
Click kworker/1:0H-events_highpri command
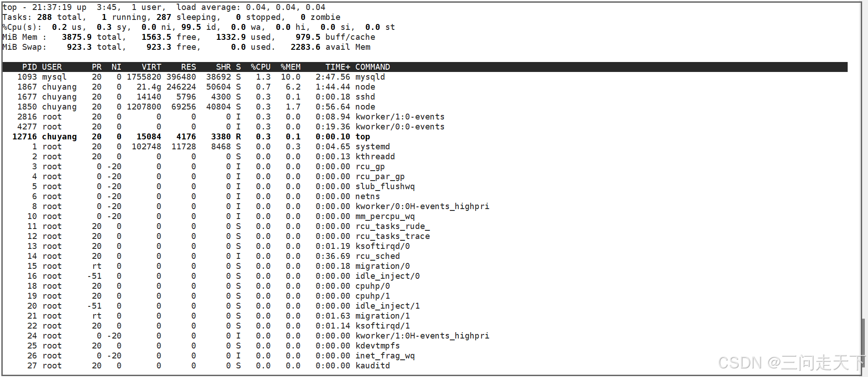(x=422, y=336)
